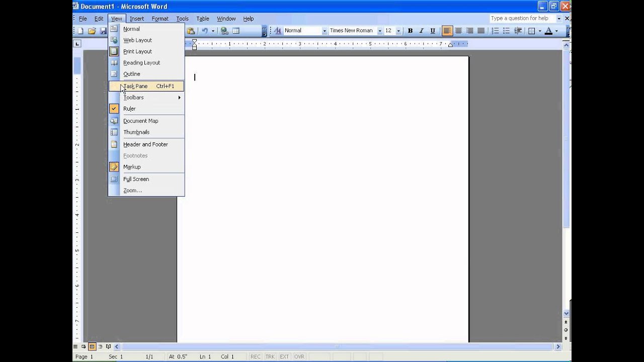
Task: Switch to Normal view at bottom left
Action: pos(76,346)
